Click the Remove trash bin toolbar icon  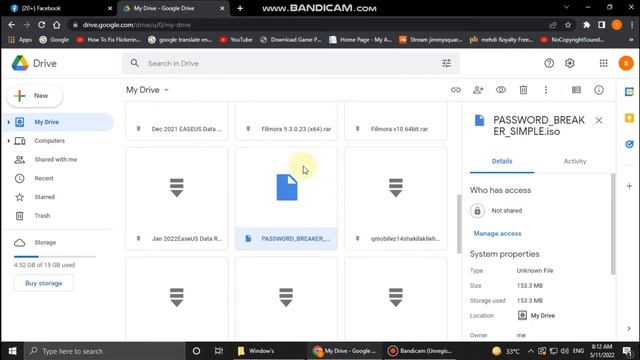click(523, 90)
